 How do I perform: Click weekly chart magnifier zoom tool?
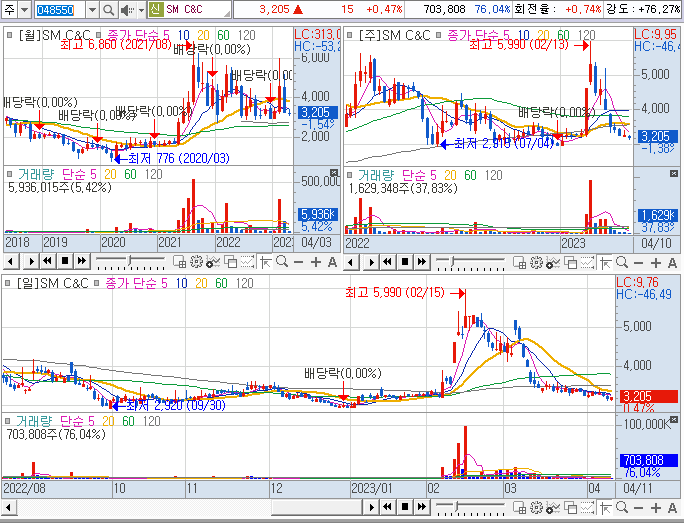tap(622, 262)
